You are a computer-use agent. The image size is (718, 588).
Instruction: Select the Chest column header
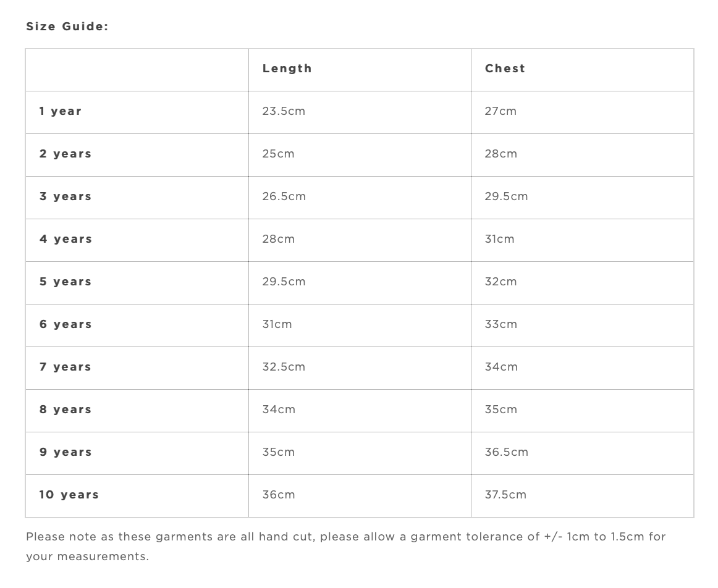click(x=505, y=69)
